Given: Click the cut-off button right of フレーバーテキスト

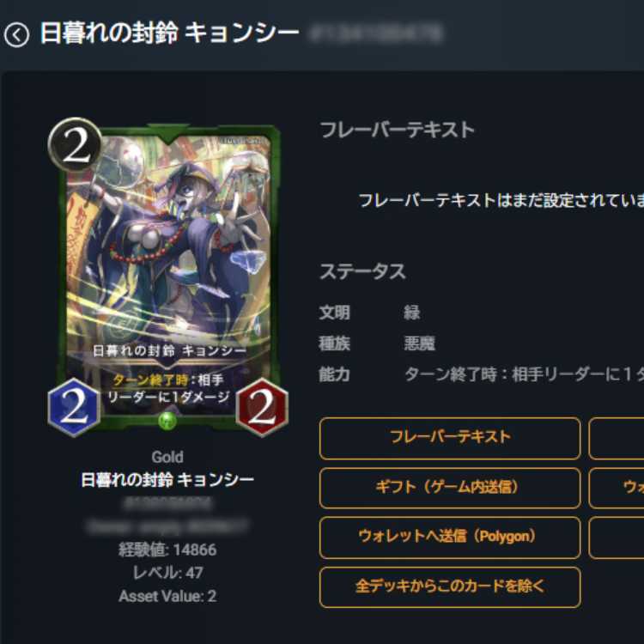Looking at the screenshot, I should point(616,438).
